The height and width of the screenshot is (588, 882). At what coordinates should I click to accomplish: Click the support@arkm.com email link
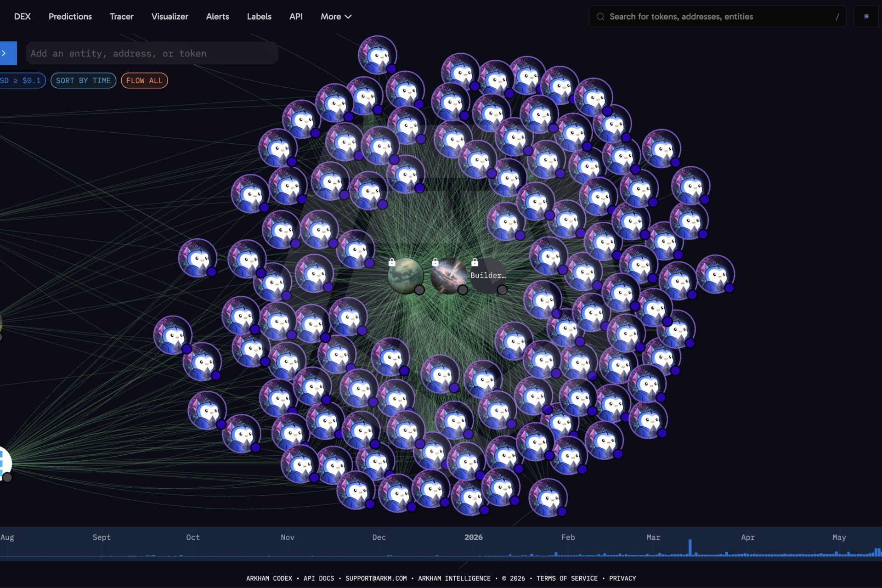point(376,578)
